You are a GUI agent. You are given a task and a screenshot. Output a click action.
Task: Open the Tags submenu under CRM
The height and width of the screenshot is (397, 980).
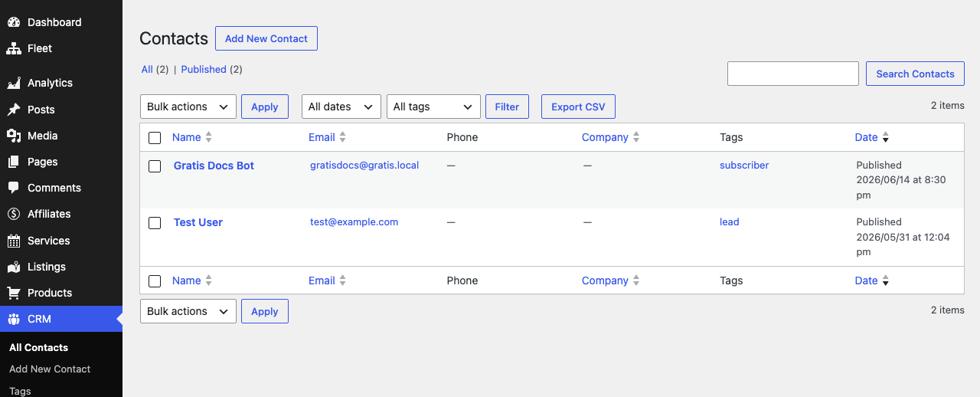click(20, 391)
